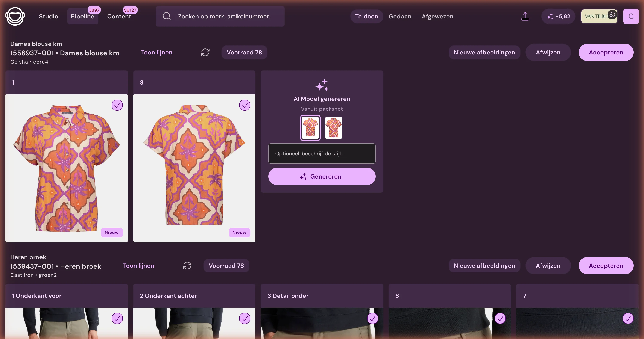Toggle checkmark on Detail onder image
Image resolution: width=644 pixels, height=339 pixels.
click(x=372, y=318)
